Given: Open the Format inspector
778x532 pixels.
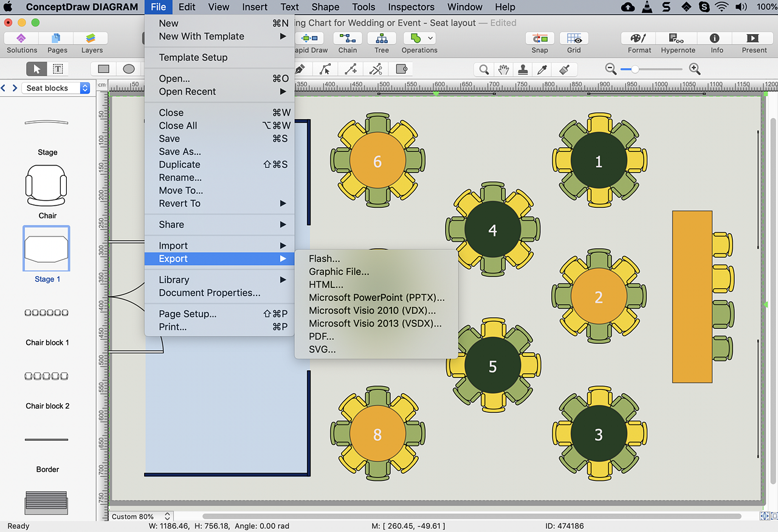Looking at the screenshot, I should pos(639,43).
